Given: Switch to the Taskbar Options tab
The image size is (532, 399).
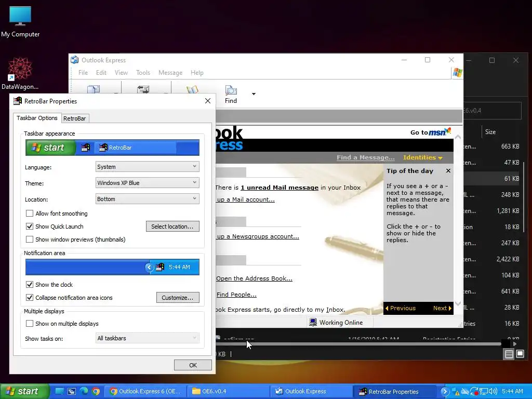Looking at the screenshot, I should 37,118.
